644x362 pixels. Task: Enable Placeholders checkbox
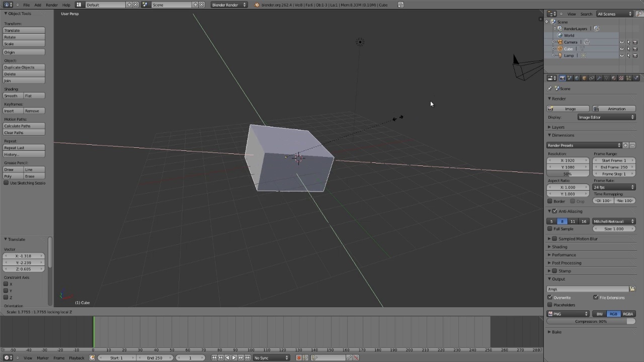550,305
